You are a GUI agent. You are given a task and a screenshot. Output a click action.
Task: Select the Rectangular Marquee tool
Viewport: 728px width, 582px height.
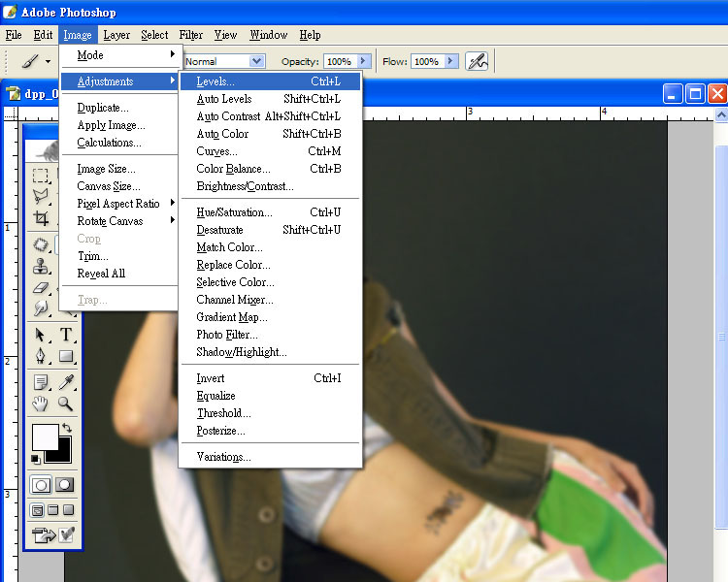click(x=41, y=177)
